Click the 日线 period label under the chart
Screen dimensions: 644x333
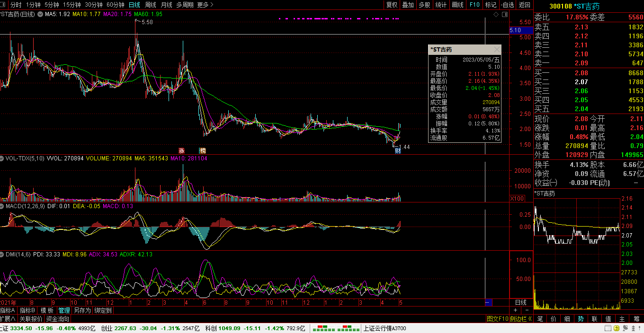click(521, 302)
